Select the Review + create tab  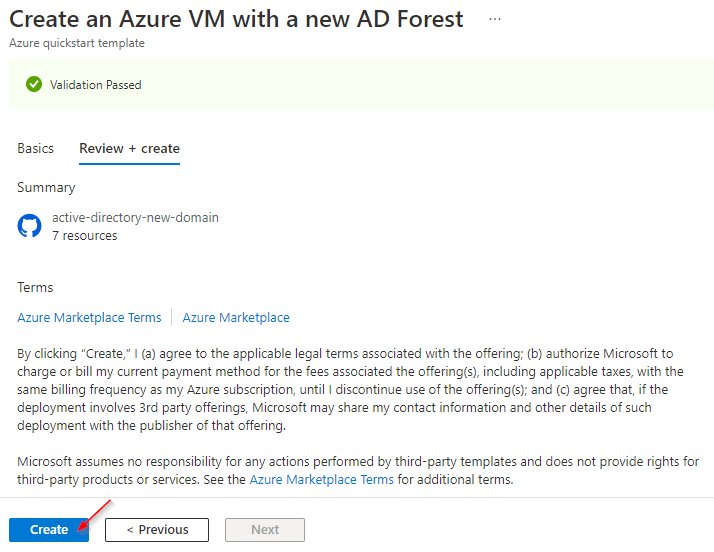(129, 148)
